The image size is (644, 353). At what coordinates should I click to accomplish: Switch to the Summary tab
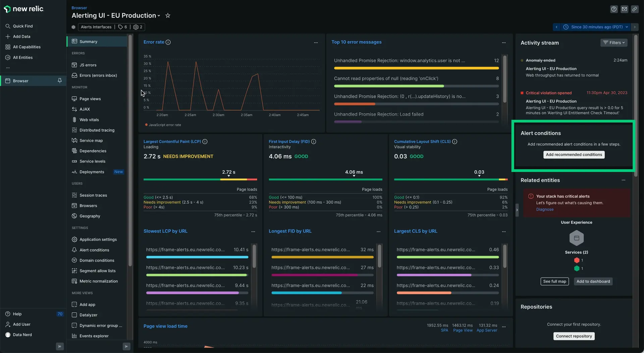(x=89, y=41)
